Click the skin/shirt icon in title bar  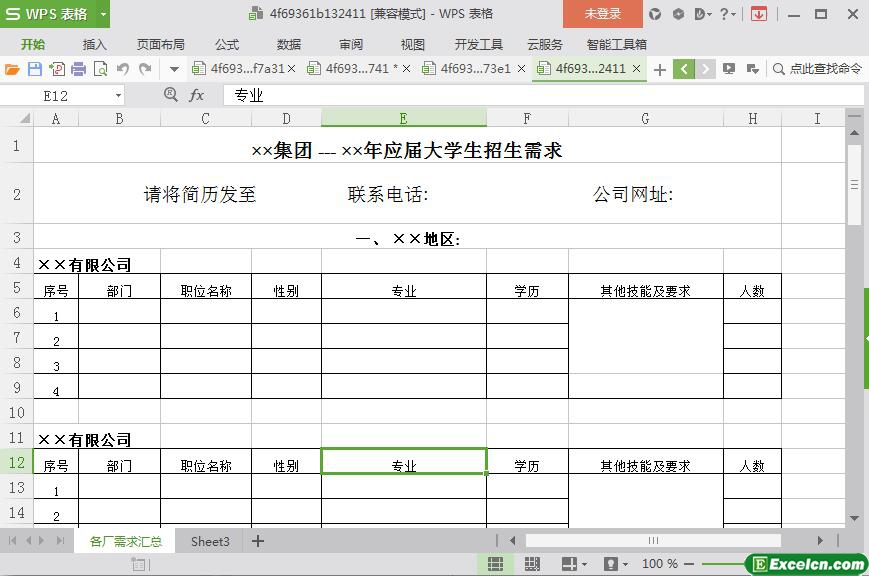click(655, 14)
